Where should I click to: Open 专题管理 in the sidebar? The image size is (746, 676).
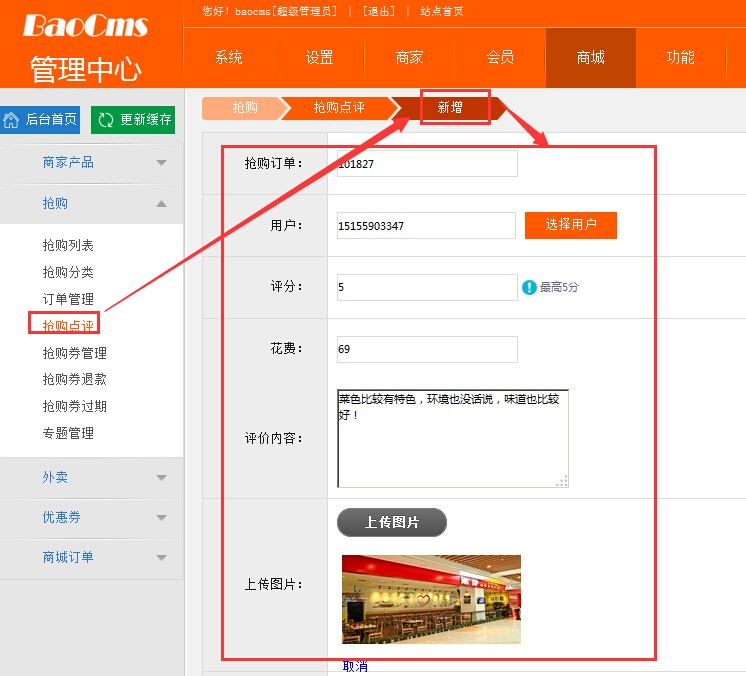pos(68,433)
